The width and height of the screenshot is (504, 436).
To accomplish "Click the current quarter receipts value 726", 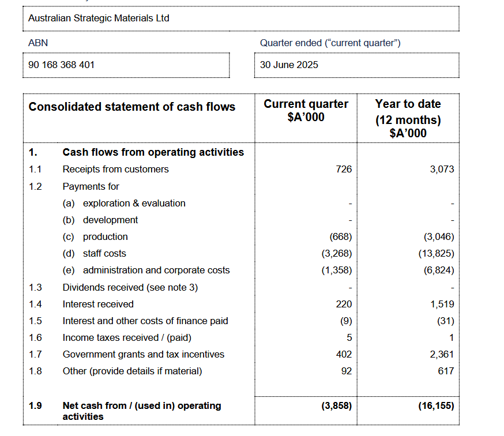I will click(x=343, y=169).
